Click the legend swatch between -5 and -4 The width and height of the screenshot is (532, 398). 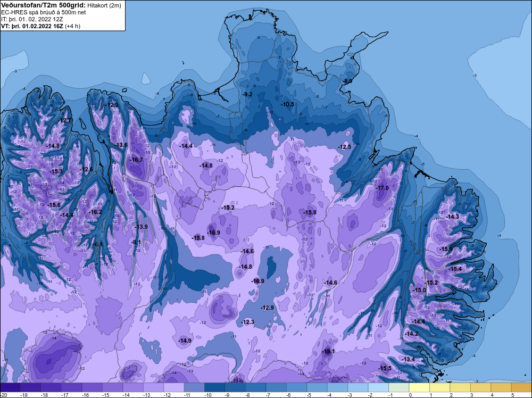point(317,387)
